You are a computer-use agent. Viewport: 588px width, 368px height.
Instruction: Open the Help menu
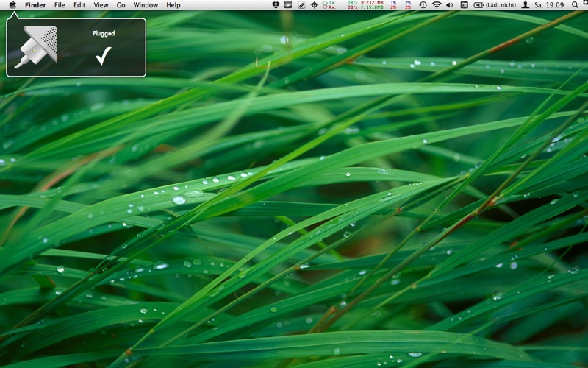coord(173,5)
